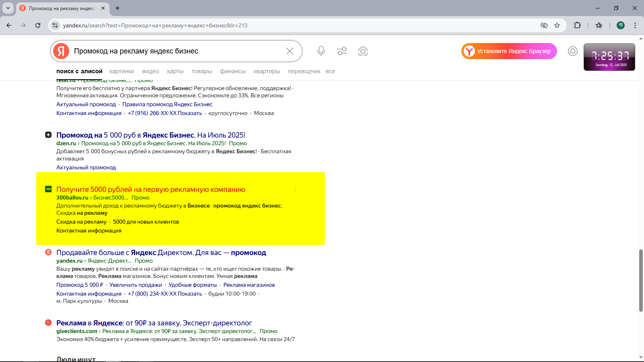Show phone number +7 (800) 234
The width and height of the screenshot is (644, 362).
[165, 294]
